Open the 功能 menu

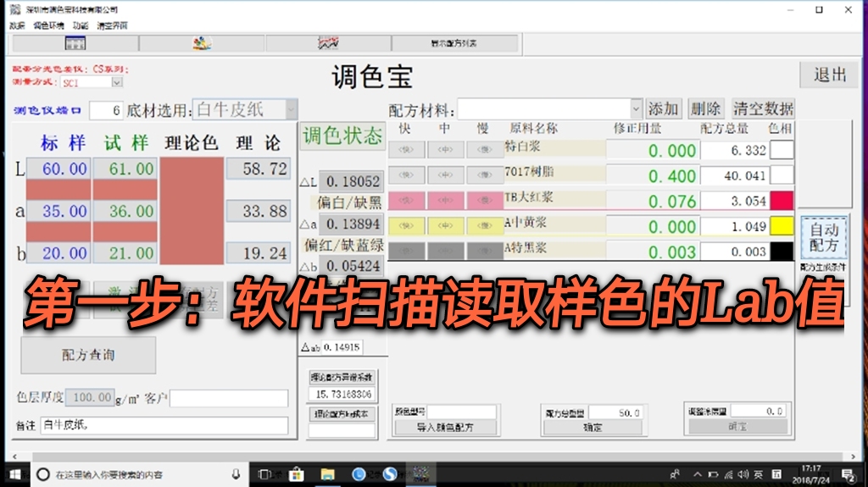tap(81, 25)
